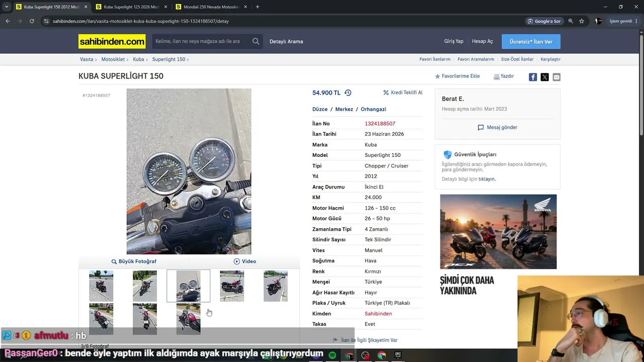Click the tıklayın link in security tips
The width and height of the screenshot is (644, 362).
[x=487, y=179]
